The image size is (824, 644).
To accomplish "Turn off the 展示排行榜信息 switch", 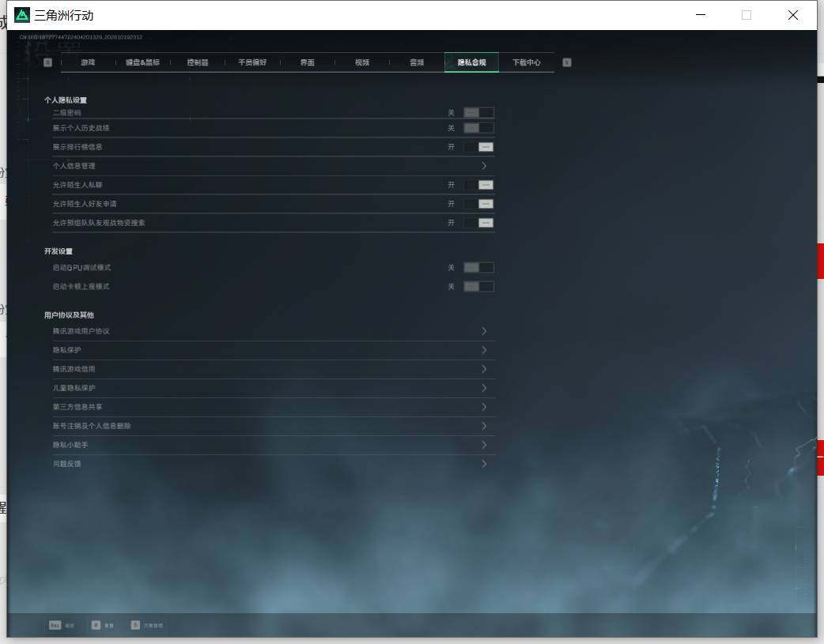I will pyautogui.click(x=478, y=147).
